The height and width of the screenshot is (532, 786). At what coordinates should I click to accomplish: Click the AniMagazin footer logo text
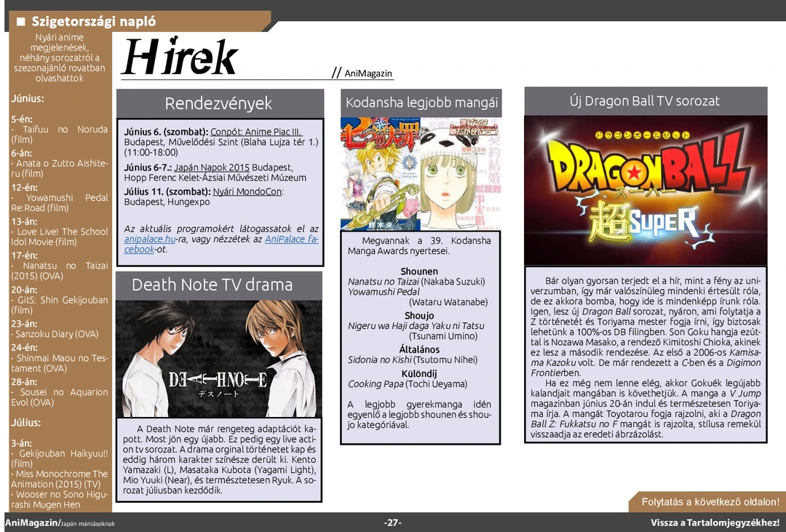29,523
